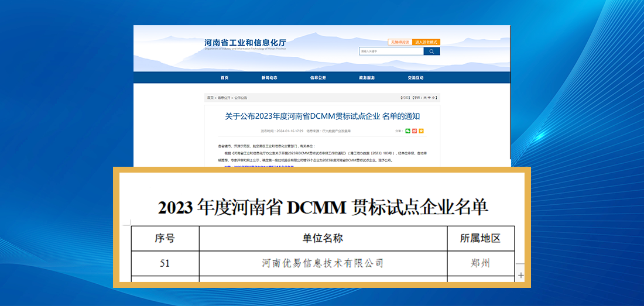
Task: Click table heading 2023年度河南省DCMM贯标试点企业名单
Action: pyautogui.click(x=323, y=208)
